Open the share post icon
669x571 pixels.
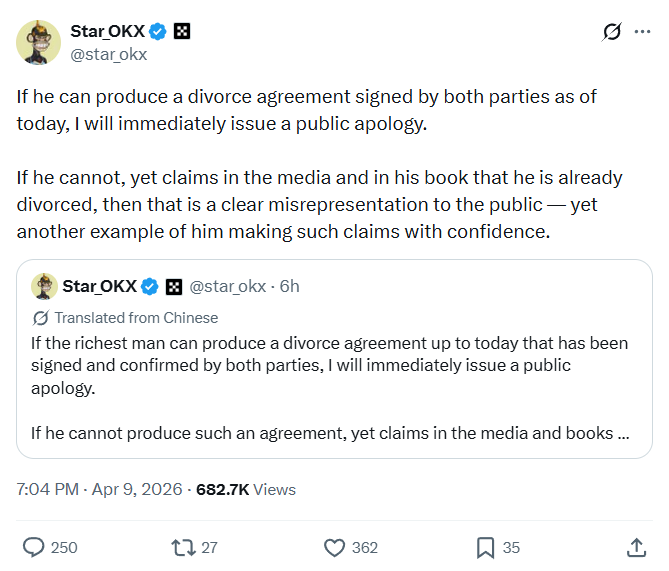tap(636, 547)
